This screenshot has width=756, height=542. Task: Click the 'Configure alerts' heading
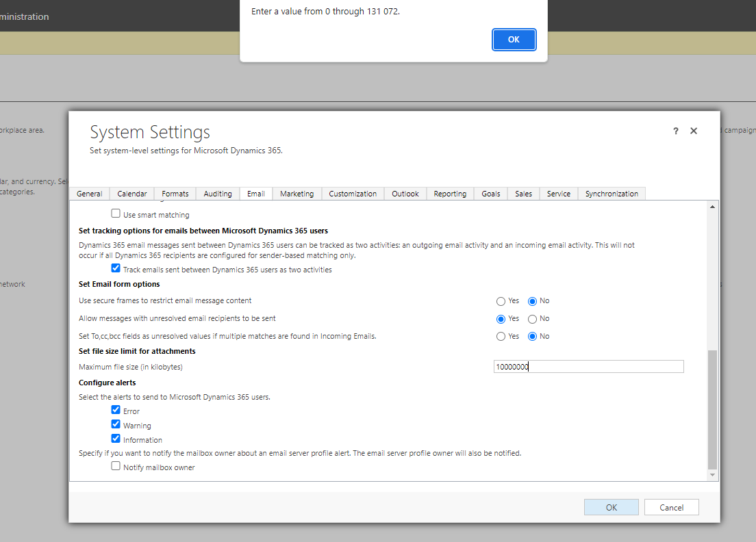coord(107,383)
